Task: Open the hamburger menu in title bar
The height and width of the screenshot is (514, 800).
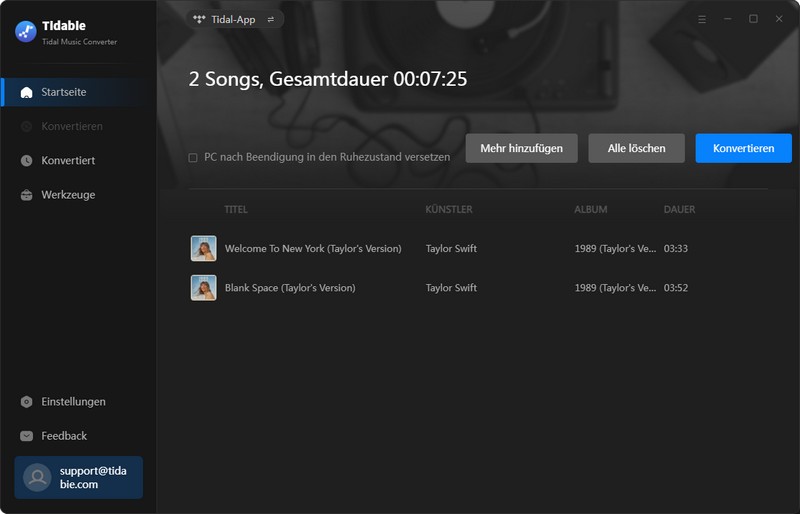Action: [x=702, y=19]
